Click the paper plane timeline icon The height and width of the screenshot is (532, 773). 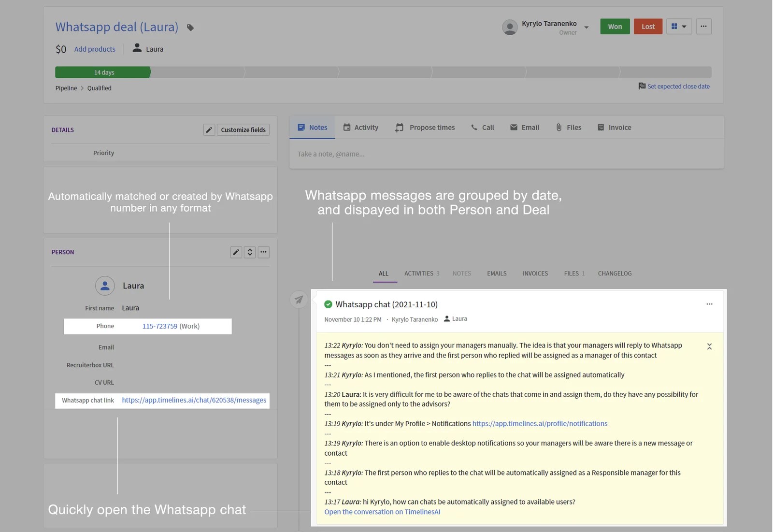[299, 300]
